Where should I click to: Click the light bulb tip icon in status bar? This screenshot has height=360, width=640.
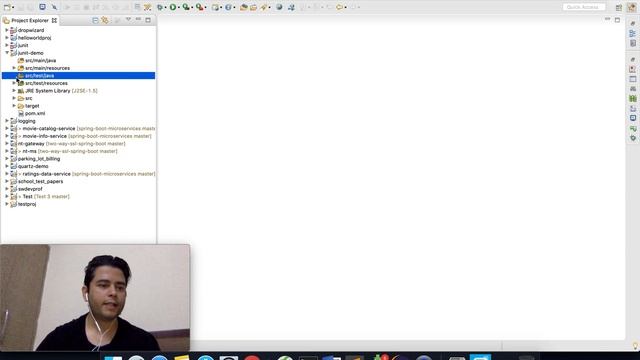pos(635,346)
